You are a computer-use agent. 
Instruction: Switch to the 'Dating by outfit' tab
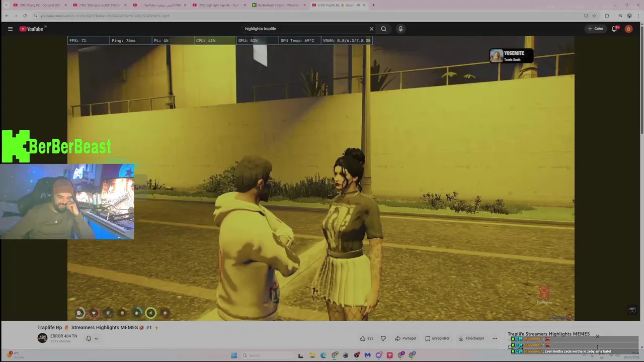coord(100,5)
